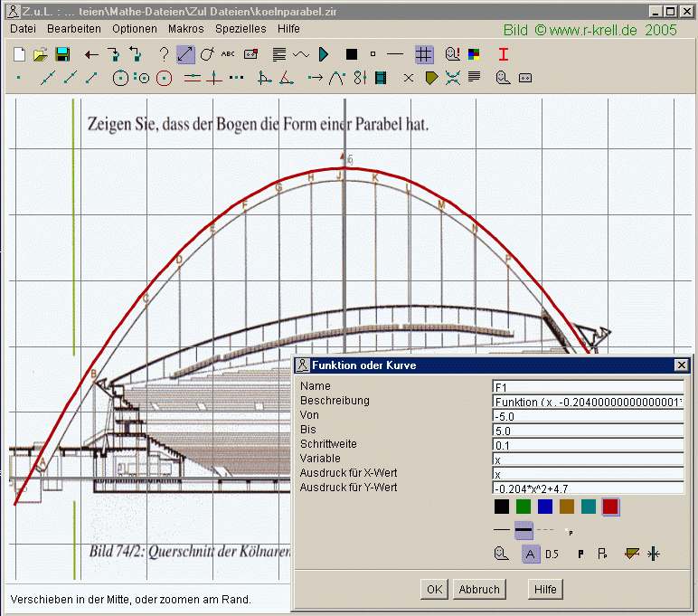Select the circle tool in the toolbar
This screenshot has width=698, height=616.
120,78
